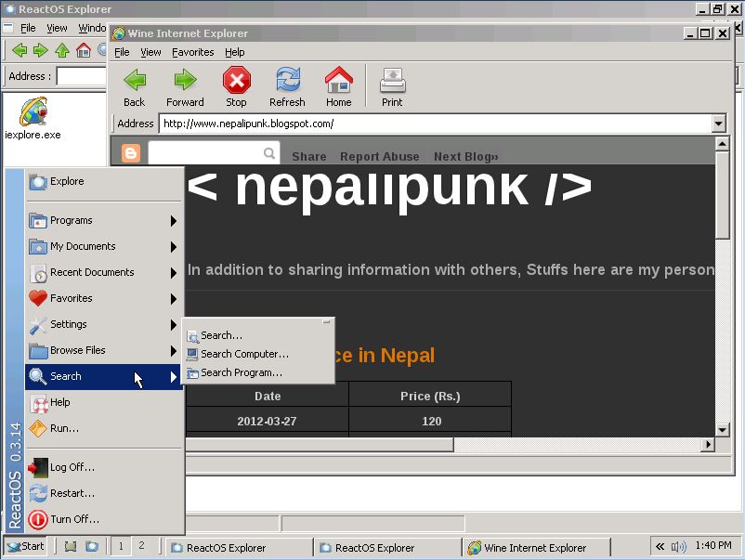Viewport: 745px width, 560px height.
Task: Open the File menu in Wine Internet Explorer
Action: click(x=122, y=52)
